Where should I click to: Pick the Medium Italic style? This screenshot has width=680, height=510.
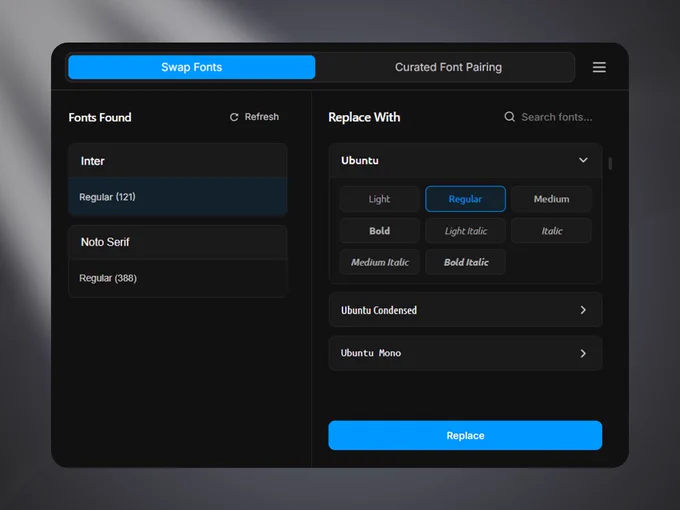coord(379,262)
